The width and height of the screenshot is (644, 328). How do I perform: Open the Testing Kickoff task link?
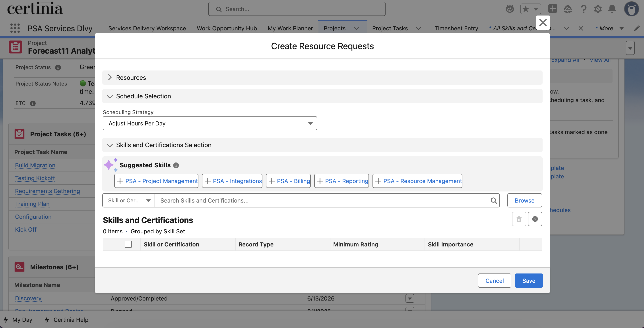click(x=35, y=178)
